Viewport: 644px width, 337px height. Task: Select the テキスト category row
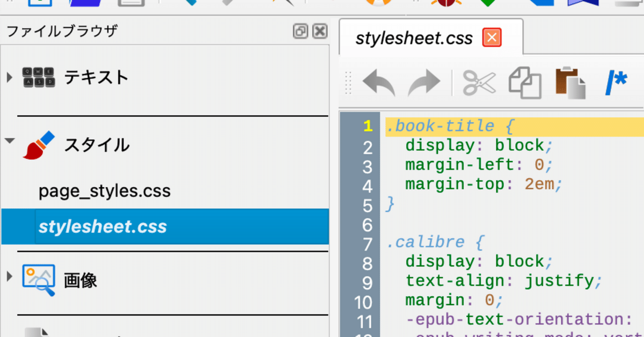[x=164, y=78]
